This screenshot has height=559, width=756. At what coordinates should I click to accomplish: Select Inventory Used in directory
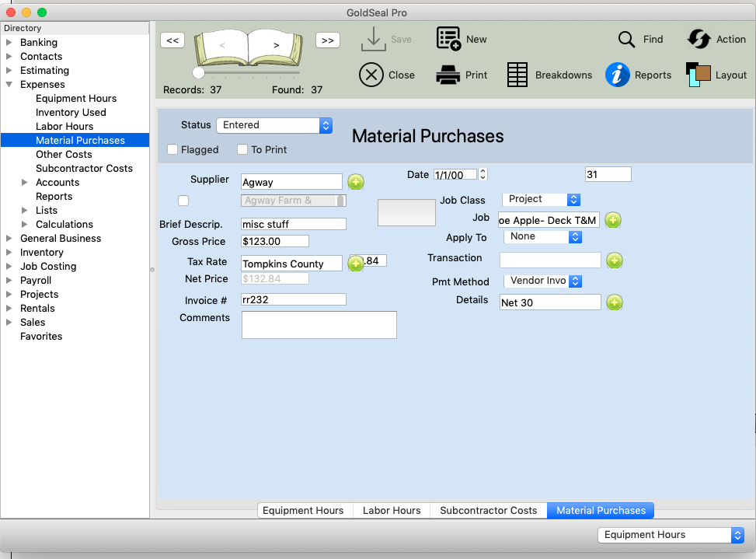[71, 113]
